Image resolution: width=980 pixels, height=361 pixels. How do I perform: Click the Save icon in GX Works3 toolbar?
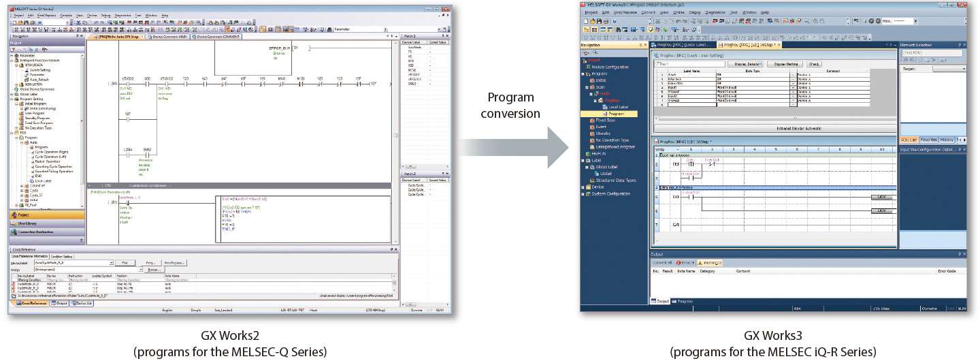pos(598,21)
